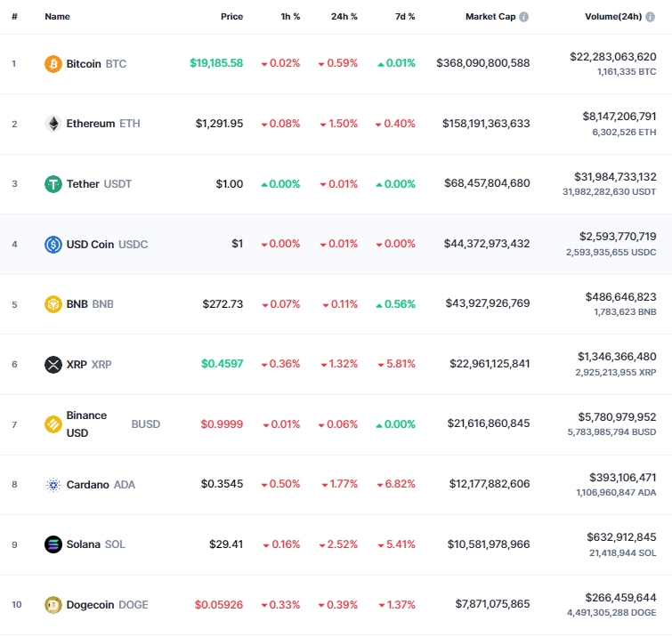Click Tether volume $31,984,733,132
The width and height of the screenshot is (672, 637).
click(615, 177)
